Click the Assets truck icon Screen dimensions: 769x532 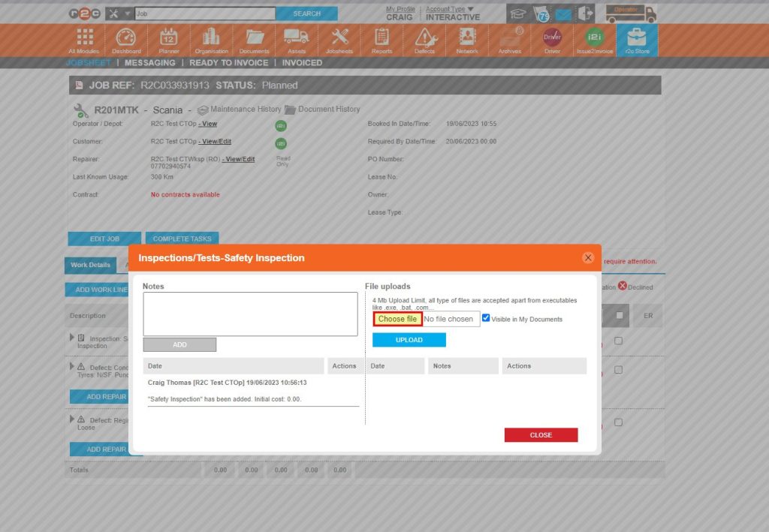click(x=297, y=39)
